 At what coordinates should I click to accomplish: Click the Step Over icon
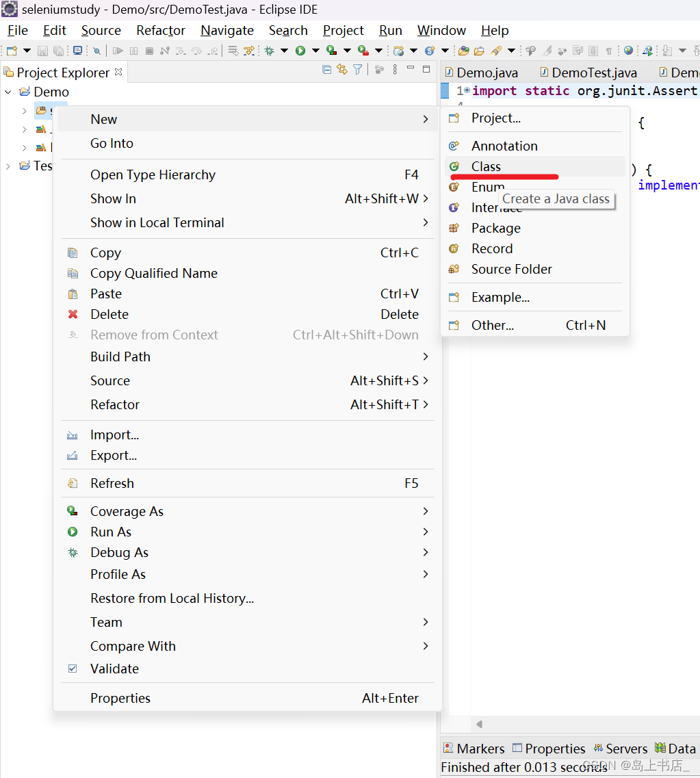click(196, 51)
